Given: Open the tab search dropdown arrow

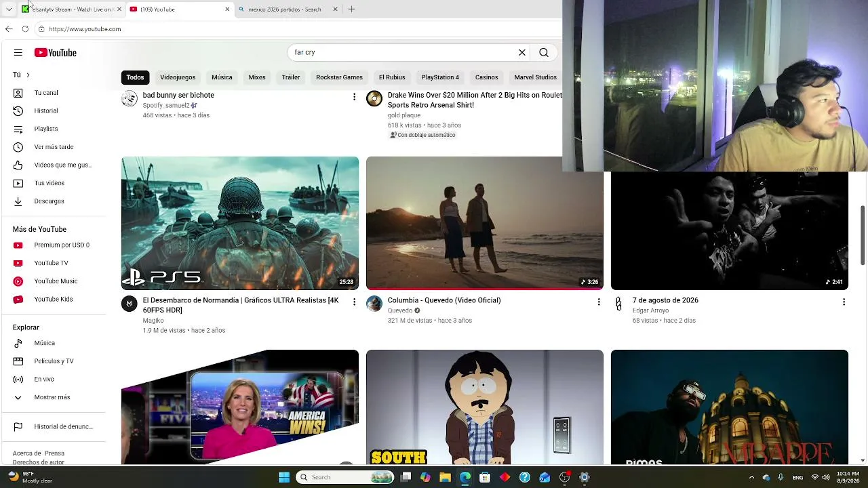Looking at the screenshot, I should pyautogui.click(x=9, y=9).
